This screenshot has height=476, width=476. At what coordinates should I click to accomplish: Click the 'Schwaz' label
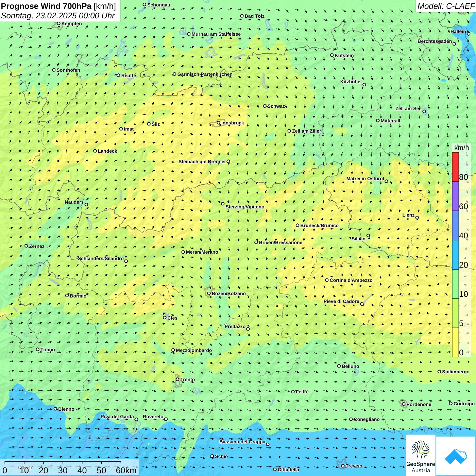276,106
